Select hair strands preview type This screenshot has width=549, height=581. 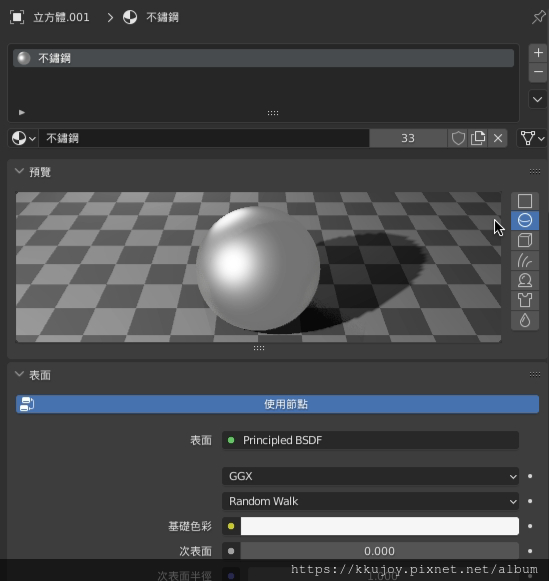coord(525,260)
